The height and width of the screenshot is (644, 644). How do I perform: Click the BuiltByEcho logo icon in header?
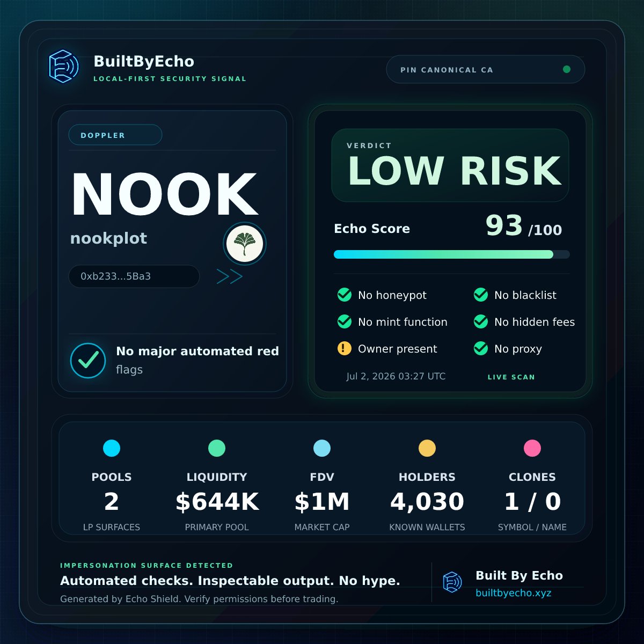tap(63, 67)
